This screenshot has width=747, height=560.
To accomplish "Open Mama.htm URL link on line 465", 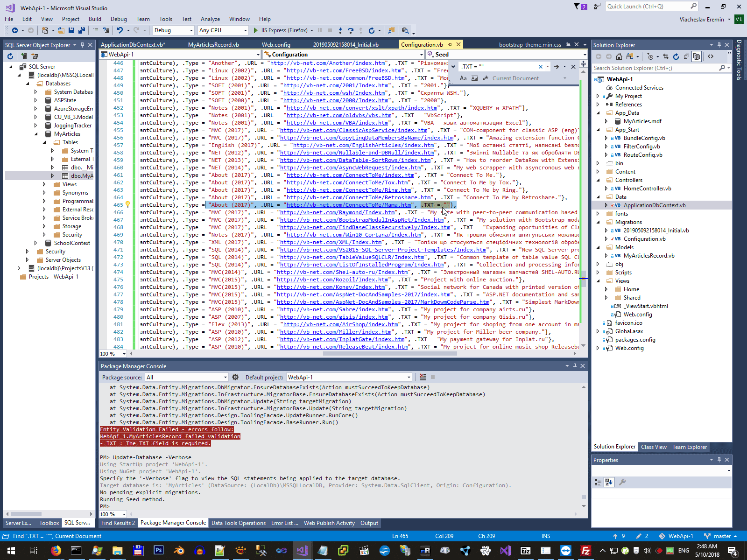I will [348, 205].
